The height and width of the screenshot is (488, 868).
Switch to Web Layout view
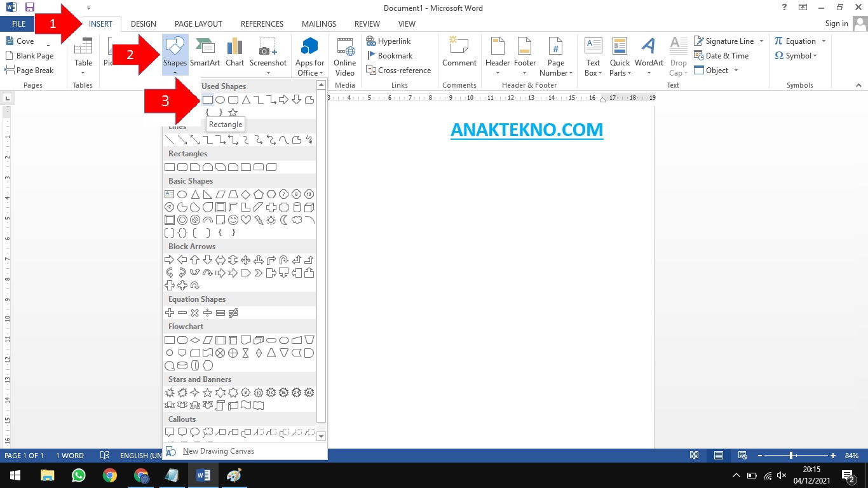click(x=742, y=456)
